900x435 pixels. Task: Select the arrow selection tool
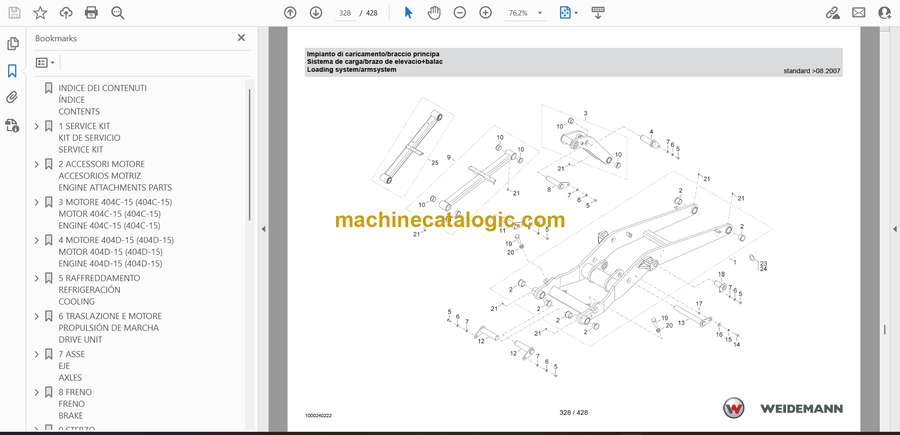408,13
